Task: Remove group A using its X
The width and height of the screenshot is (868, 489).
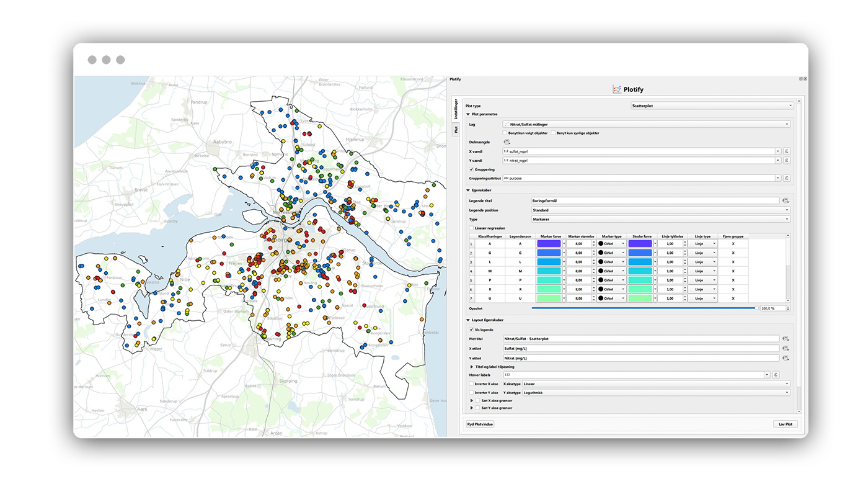Action: 733,244
